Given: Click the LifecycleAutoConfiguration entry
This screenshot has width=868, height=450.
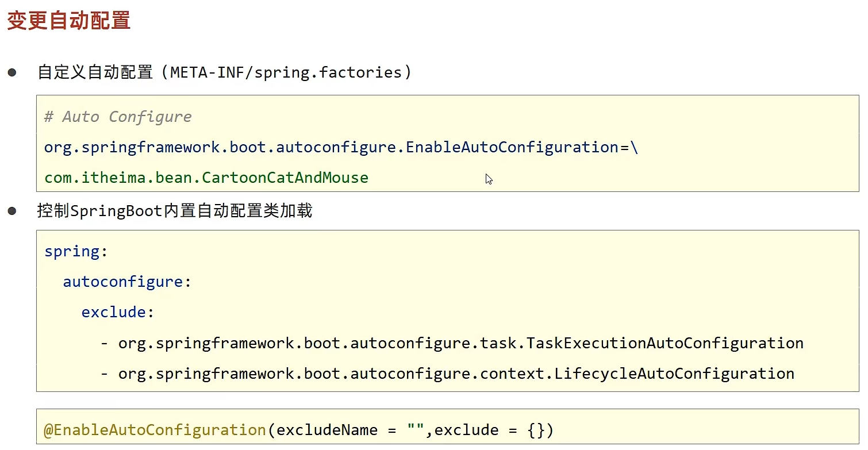Looking at the screenshot, I should coord(456,374).
